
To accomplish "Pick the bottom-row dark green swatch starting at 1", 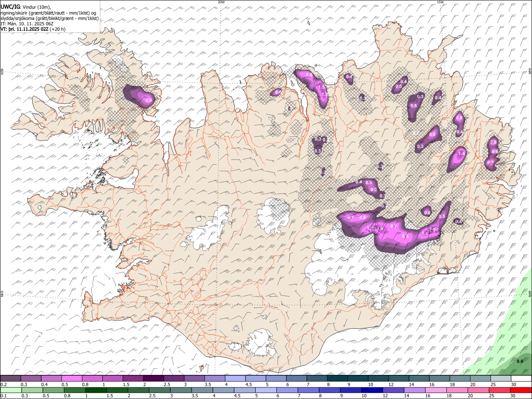I will pos(96,390).
